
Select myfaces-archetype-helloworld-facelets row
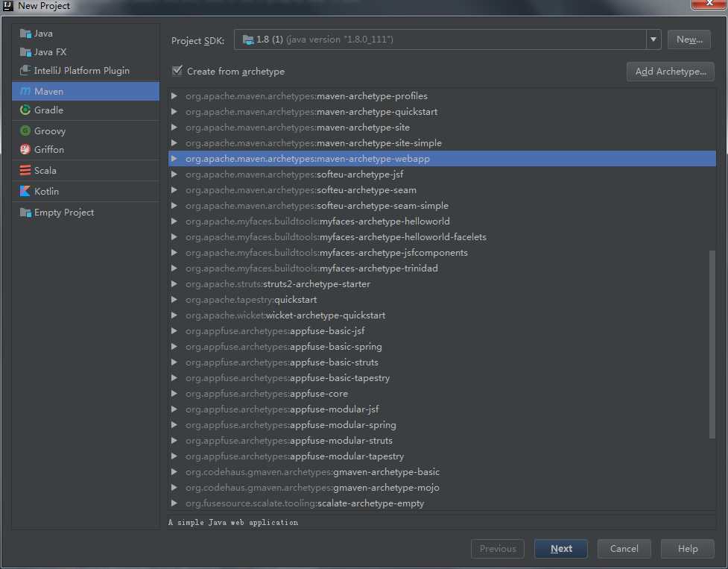442,237
